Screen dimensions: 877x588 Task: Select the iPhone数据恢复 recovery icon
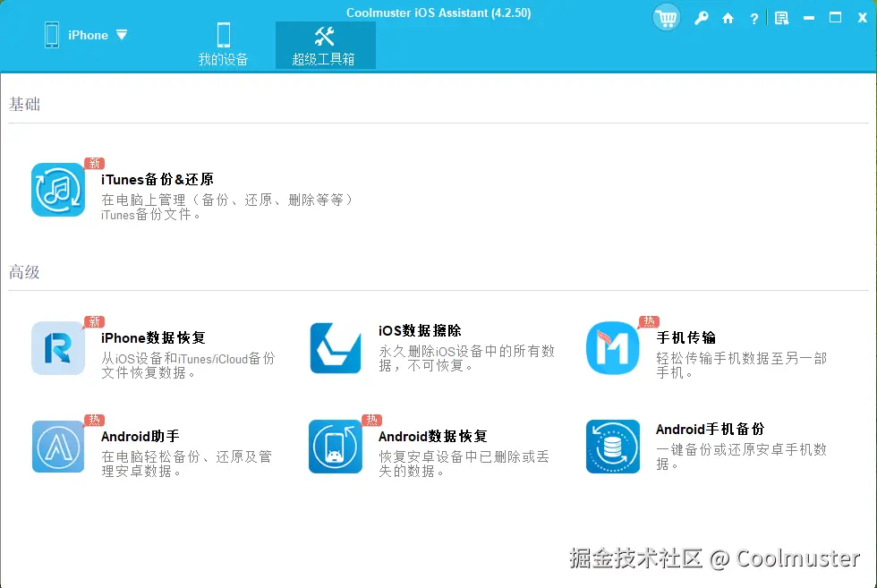[x=57, y=349]
